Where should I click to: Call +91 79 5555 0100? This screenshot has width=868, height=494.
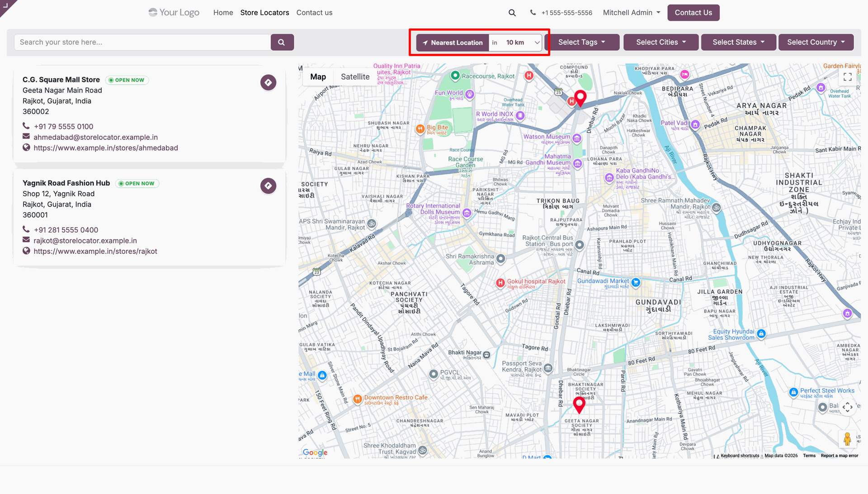(x=63, y=127)
